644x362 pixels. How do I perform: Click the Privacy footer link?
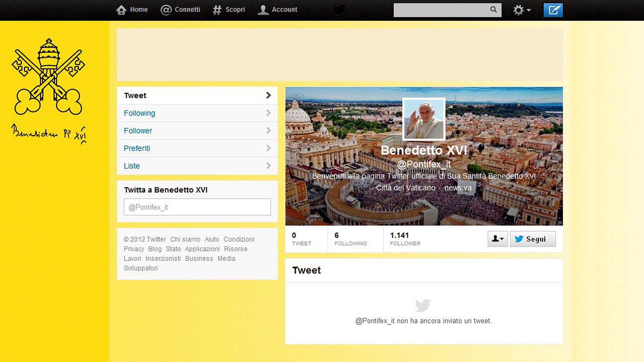tap(134, 249)
